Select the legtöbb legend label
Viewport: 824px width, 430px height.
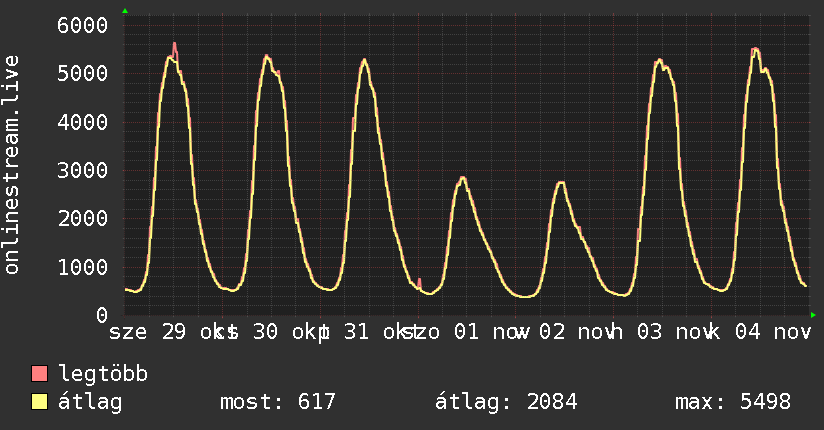tap(103, 374)
